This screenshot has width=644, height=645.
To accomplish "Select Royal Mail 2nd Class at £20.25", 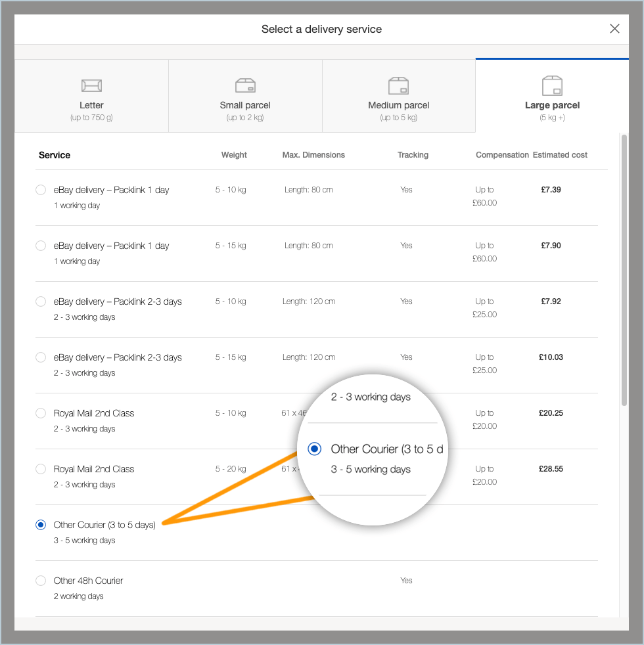I will coord(41,413).
